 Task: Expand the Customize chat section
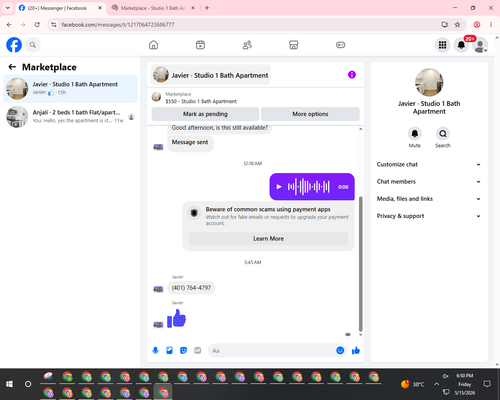[x=429, y=164]
